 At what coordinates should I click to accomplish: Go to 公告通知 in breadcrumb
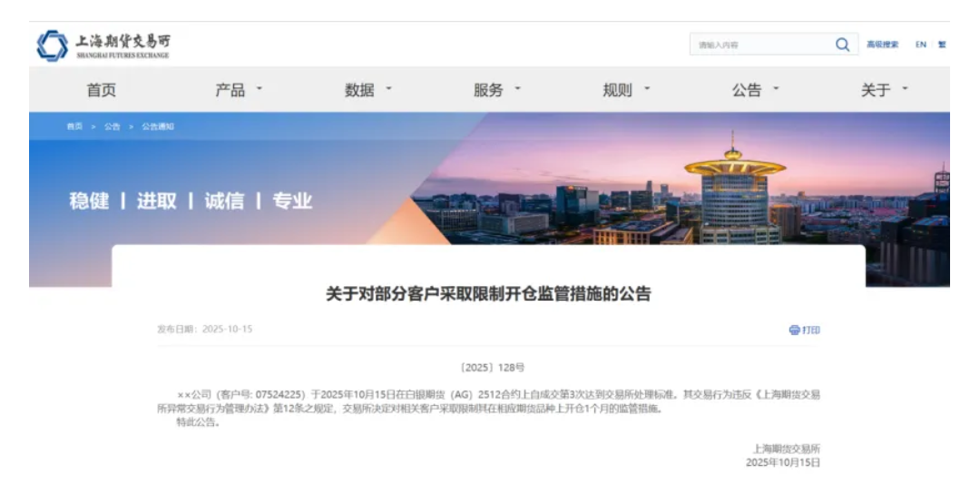158,126
